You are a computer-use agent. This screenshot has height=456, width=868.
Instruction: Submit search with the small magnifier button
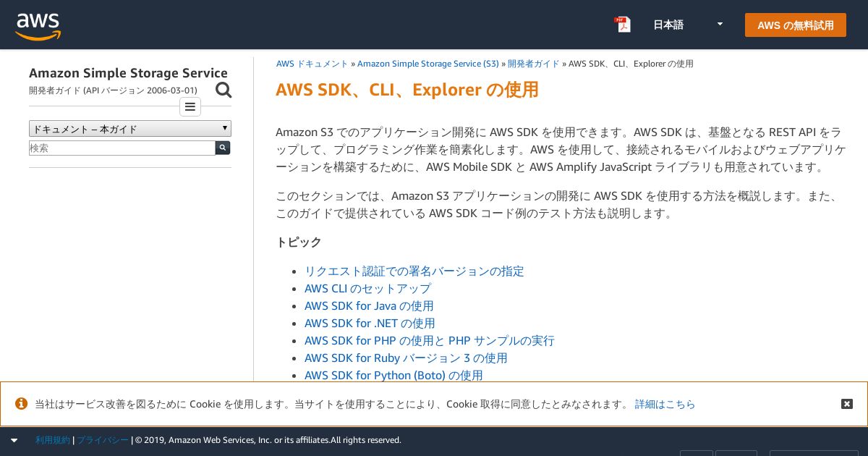[x=223, y=148]
